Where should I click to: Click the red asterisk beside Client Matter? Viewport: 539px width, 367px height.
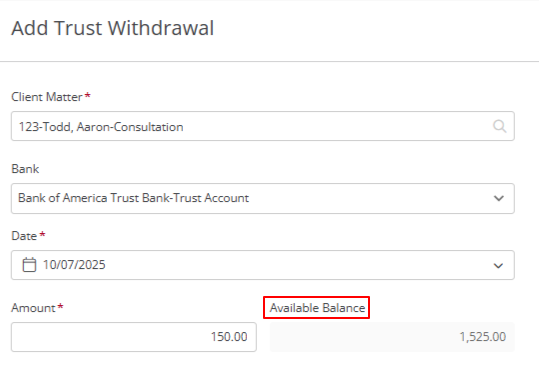pyautogui.click(x=88, y=96)
